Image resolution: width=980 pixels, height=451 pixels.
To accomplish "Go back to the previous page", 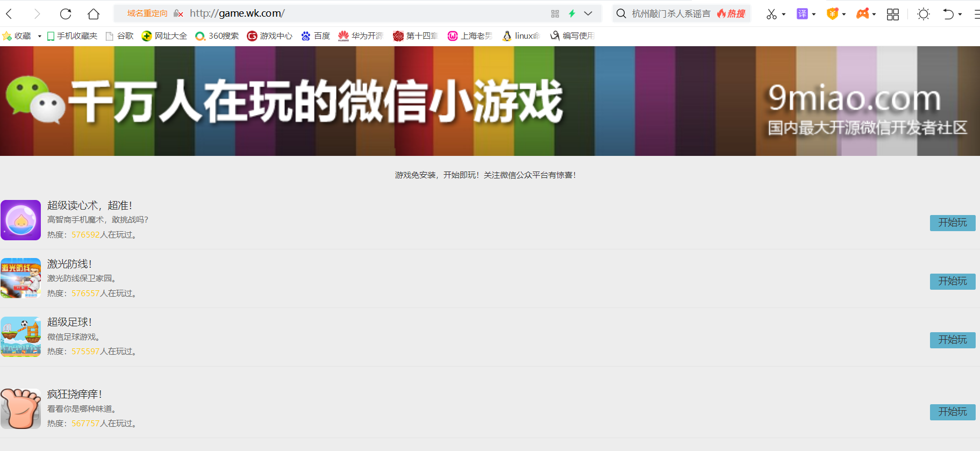I will [9, 14].
